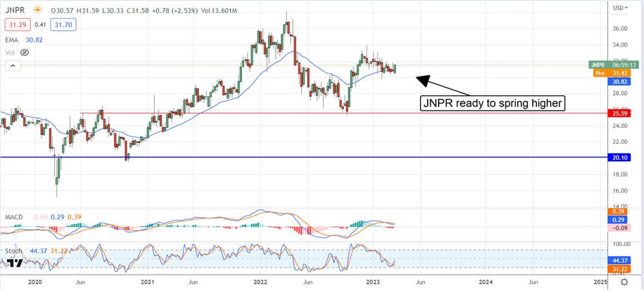Click the EMA 30.82 value in legend

point(34,40)
